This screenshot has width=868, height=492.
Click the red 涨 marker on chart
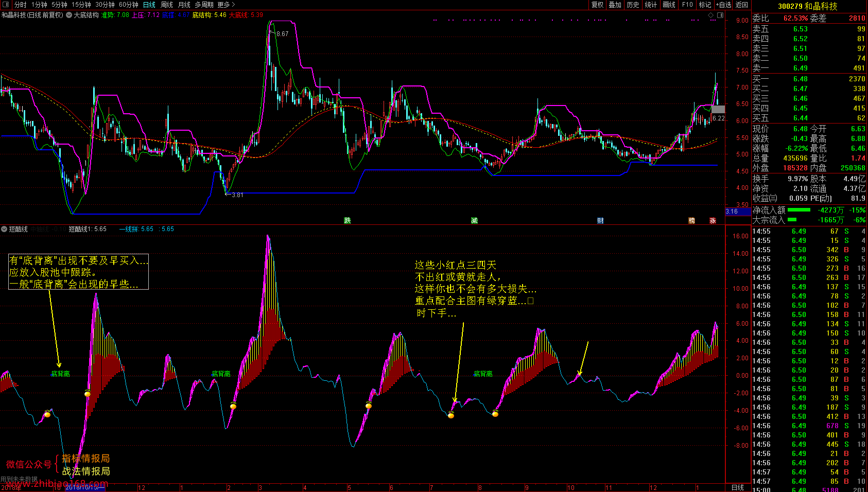click(713, 220)
